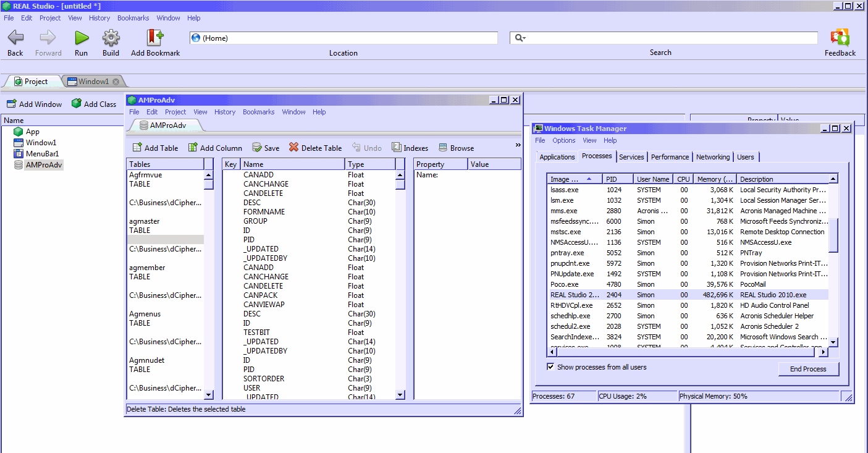Screen dimensions: 868x453
Task: Select agmember table in Tables list
Action: [165, 268]
